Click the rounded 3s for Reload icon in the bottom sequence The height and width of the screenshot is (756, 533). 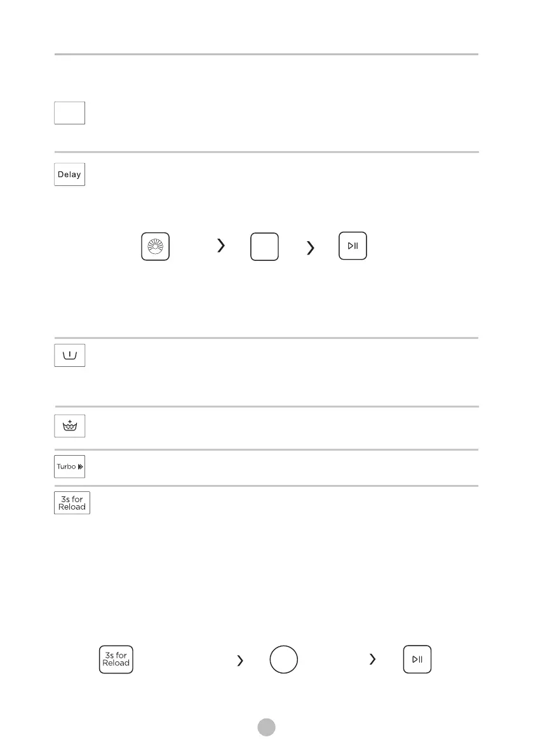click(116, 660)
